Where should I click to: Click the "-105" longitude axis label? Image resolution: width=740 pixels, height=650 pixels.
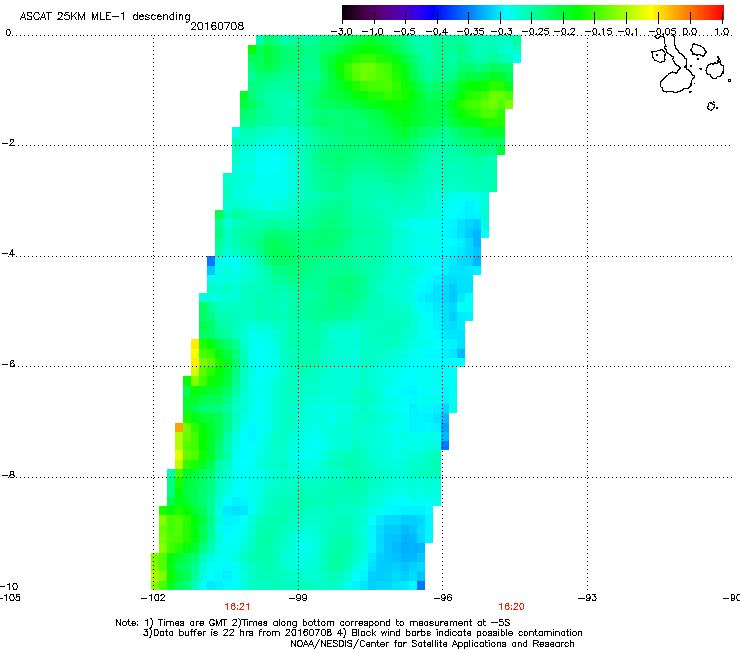click(10, 598)
